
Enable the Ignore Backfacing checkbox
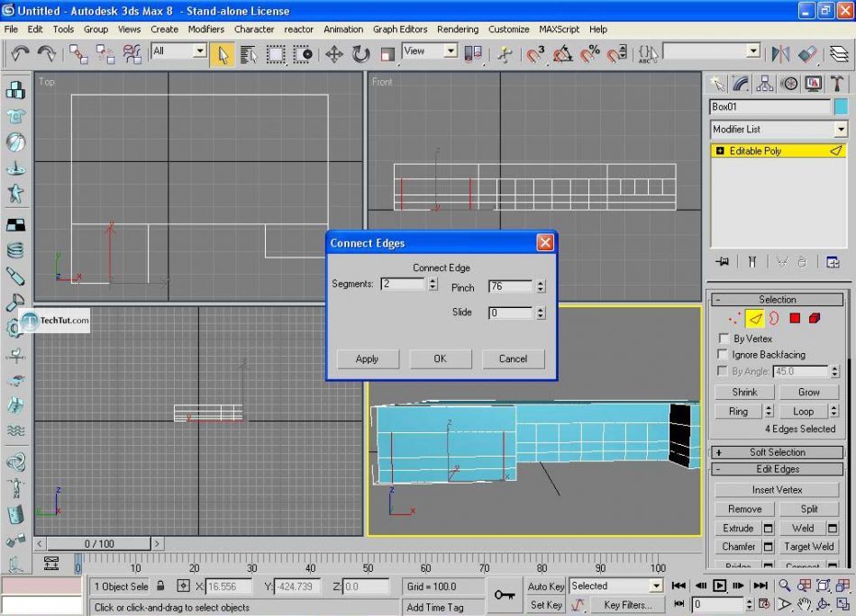pyautogui.click(x=724, y=355)
